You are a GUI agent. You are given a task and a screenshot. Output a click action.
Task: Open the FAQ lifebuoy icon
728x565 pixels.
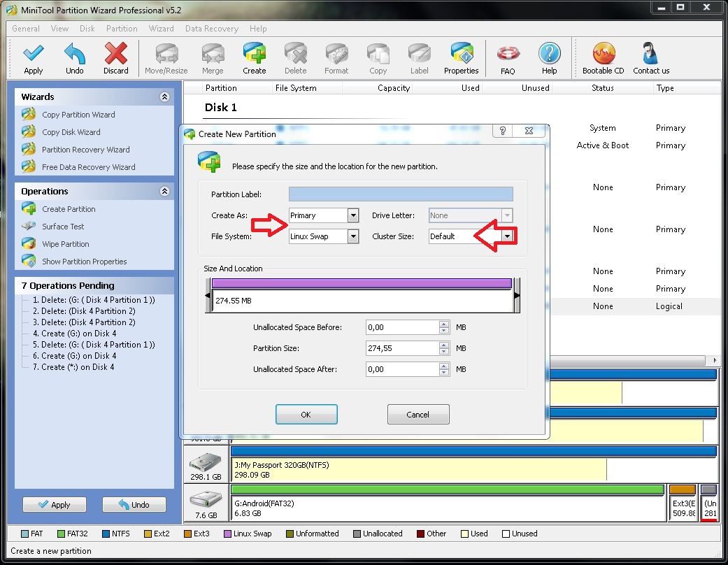coord(508,54)
